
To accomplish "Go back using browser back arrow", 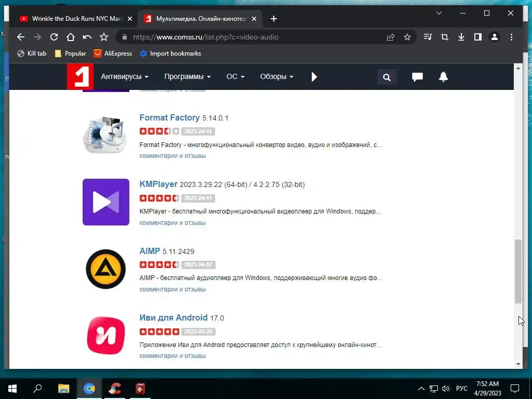I will [21, 37].
